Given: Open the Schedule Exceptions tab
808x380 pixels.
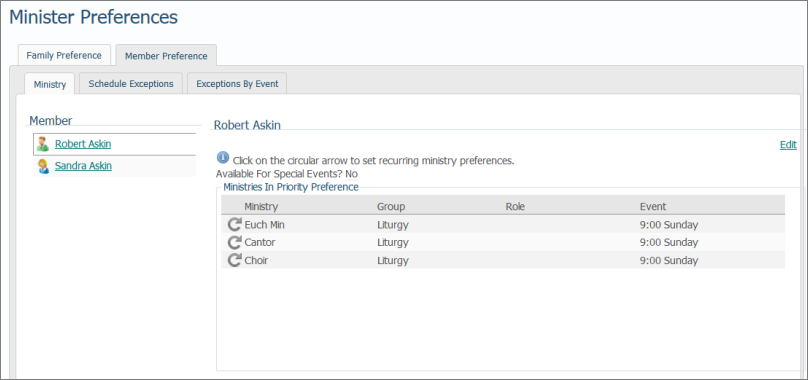Looking at the screenshot, I should (131, 84).
